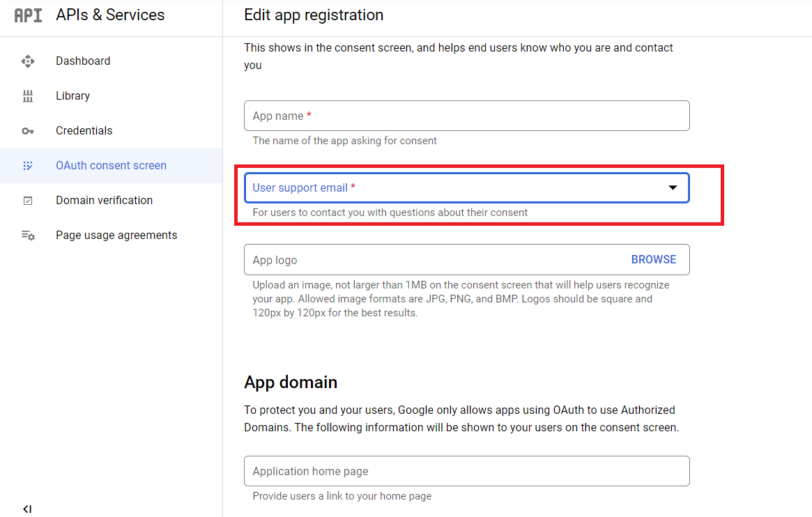The height and width of the screenshot is (517, 812).
Task: Click 'For users to contact you' helper text
Action: click(x=390, y=213)
